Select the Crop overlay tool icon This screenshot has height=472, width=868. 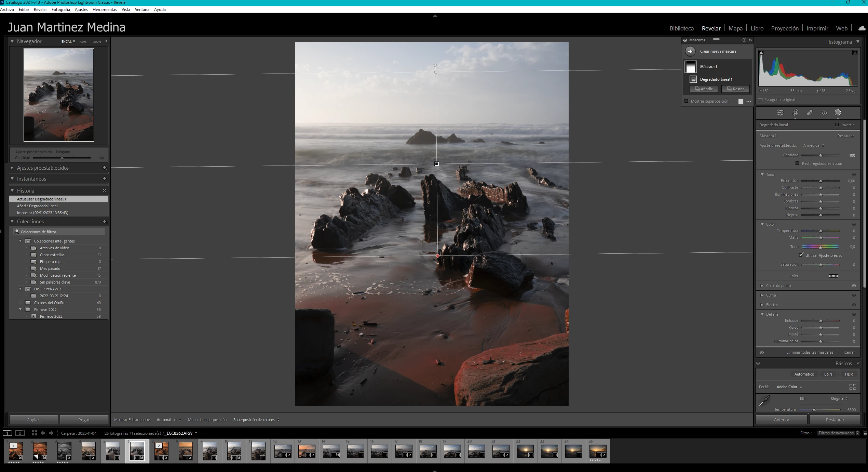pyautogui.click(x=795, y=113)
